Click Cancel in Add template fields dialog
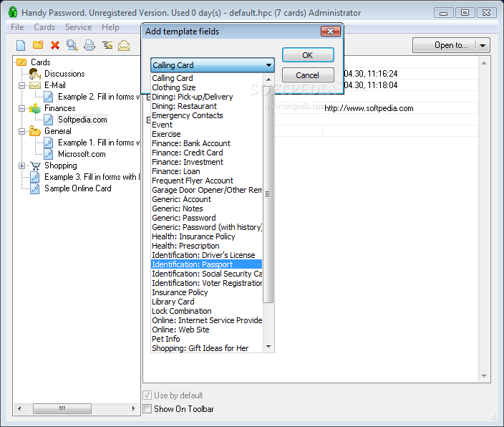This screenshot has height=427, width=504. (308, 75)
